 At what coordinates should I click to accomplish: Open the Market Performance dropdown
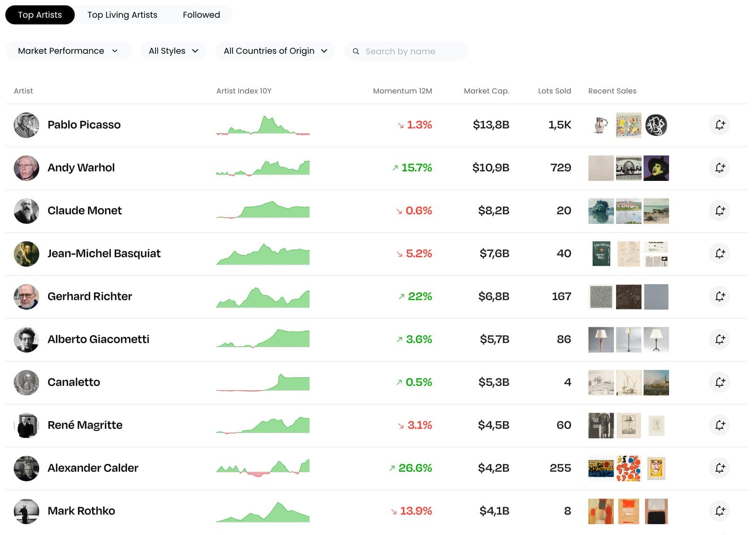click(68, 51)
